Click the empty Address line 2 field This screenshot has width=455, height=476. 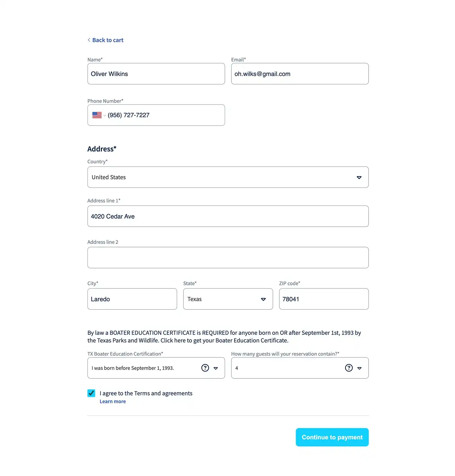[x=228, y=257]
